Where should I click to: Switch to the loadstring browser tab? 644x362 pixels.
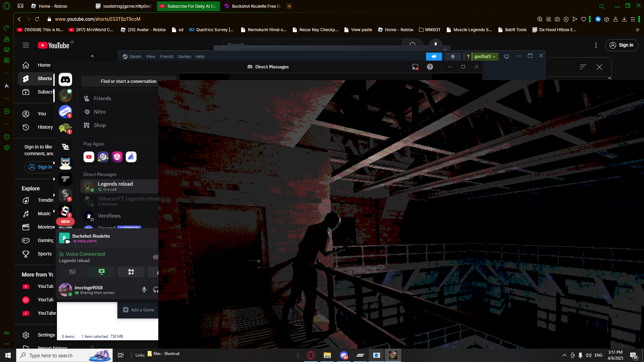[x=123, y=6]
